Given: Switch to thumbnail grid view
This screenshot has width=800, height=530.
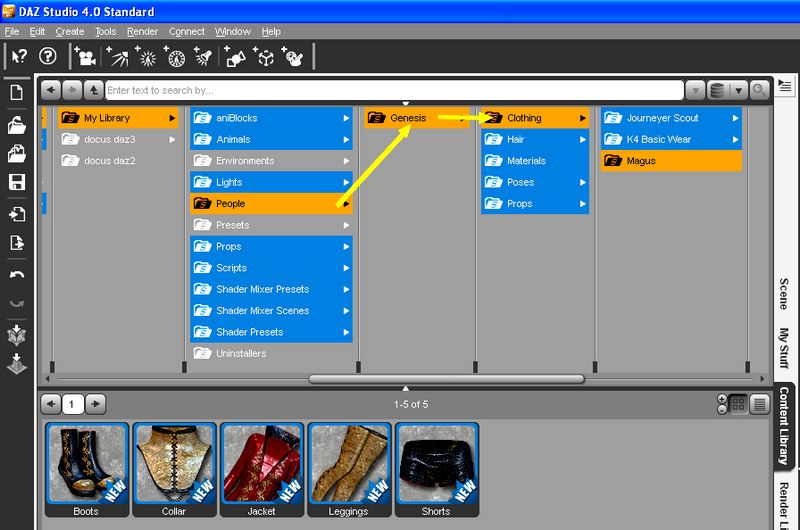Looking at the screenshot, I should tap(738, 405).
